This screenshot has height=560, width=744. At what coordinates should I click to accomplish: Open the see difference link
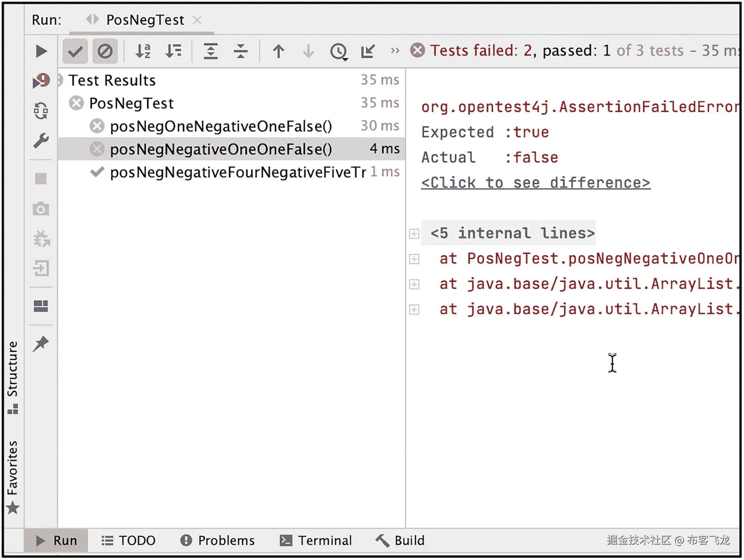[535, 182]
